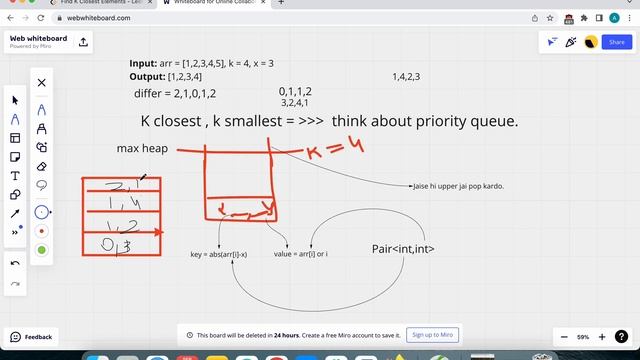Select the 'K closest , k smallest' heading
The image size is (640, 360).
[211, 121]
